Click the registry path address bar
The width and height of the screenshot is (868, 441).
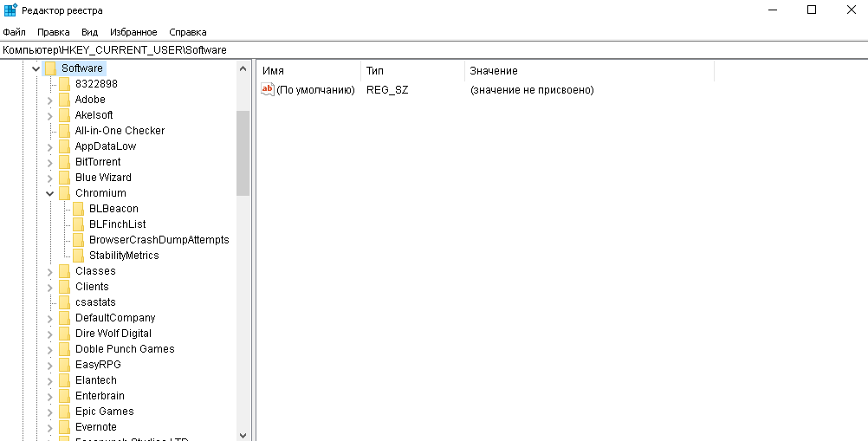click(x=434, y=49)
